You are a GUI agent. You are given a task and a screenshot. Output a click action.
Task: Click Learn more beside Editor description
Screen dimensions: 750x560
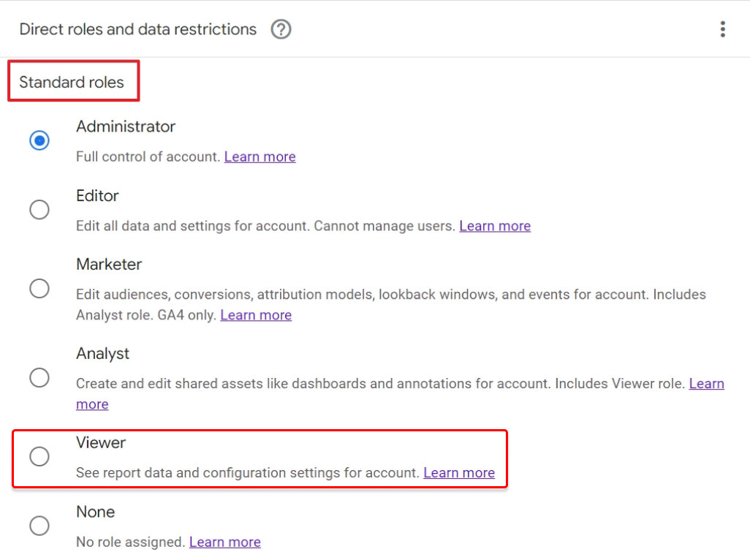click(495, 226)
